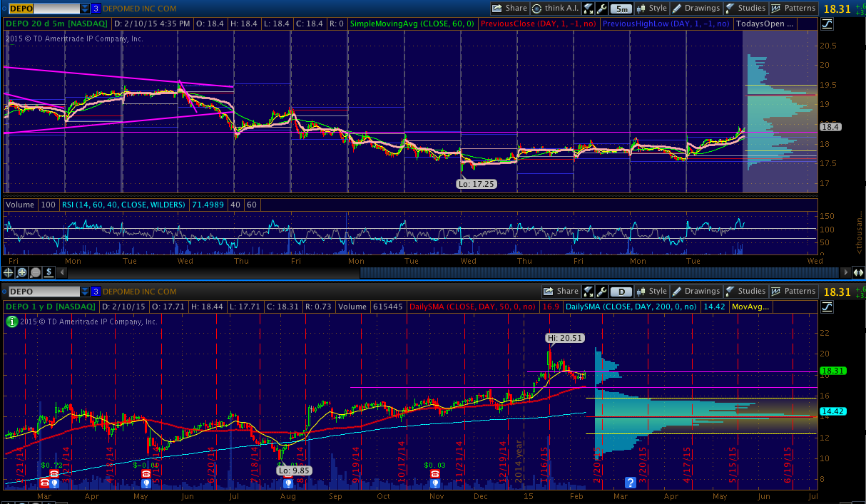Click the Share button in upper chart
Viewport: 866px width, 504px height.
[x=509, y=9]
